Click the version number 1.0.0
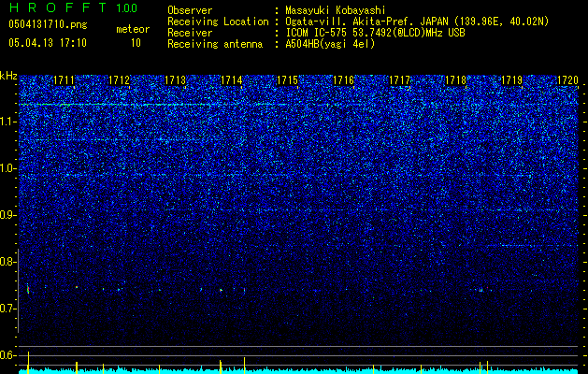 pos(126,7)
